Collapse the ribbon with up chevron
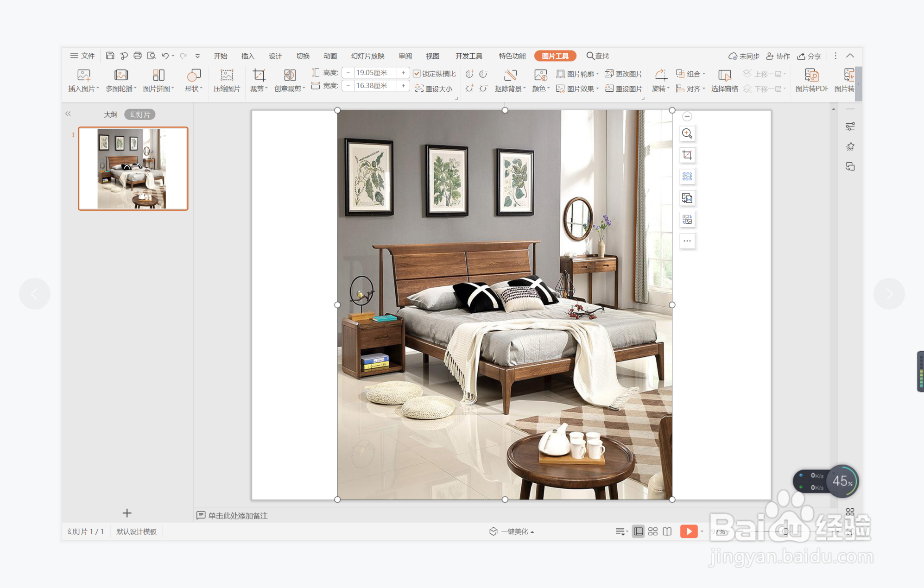This screenshot has width=924, height=588. 850,56
